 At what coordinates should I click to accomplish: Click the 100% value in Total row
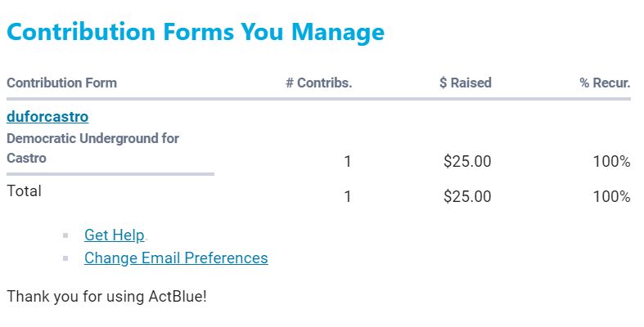tap(611, 196)
